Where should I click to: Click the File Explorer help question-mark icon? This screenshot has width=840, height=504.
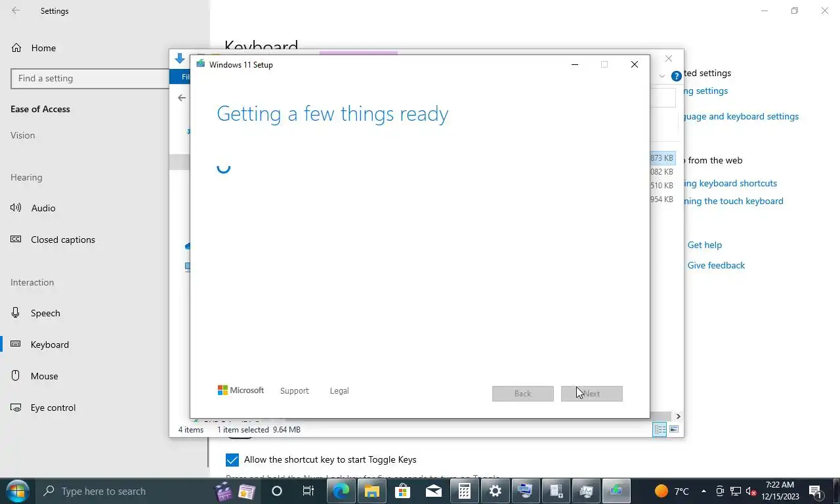click(x=676, y=76)
